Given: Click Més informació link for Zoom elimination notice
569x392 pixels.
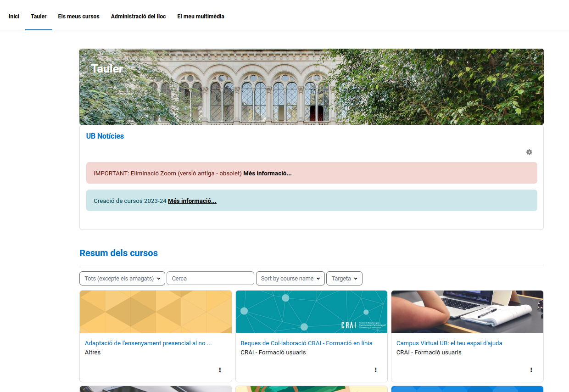Looking at the screenshot, I should click(267, 173).
